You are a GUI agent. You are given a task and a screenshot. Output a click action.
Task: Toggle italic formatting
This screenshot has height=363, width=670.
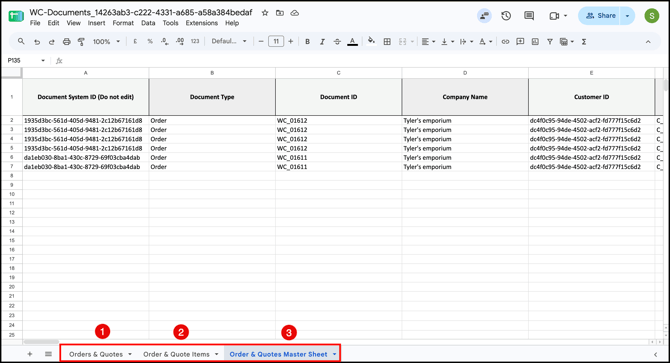pyautogui.click(x=322, y=41)
